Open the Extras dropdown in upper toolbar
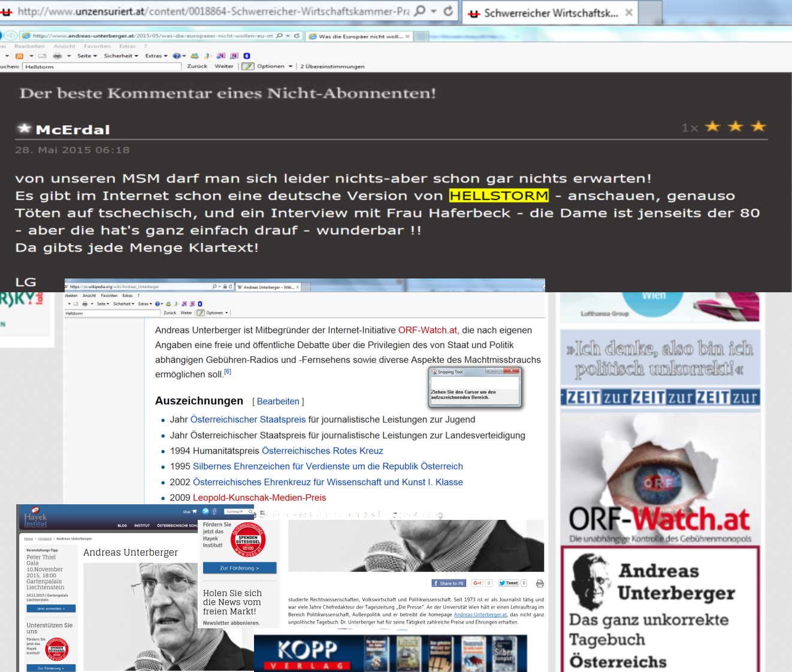Screen dimensions: 792x672 click(x=156, y=56)
